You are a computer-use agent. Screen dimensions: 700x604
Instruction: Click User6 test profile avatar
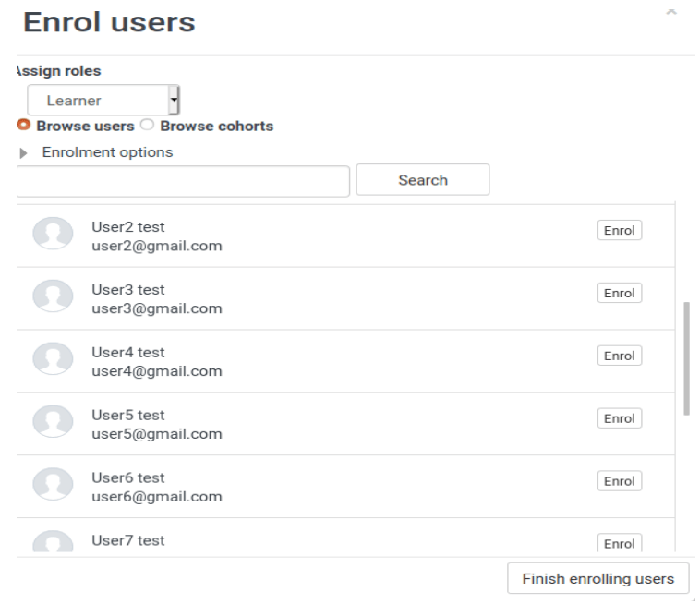[53, 483]
